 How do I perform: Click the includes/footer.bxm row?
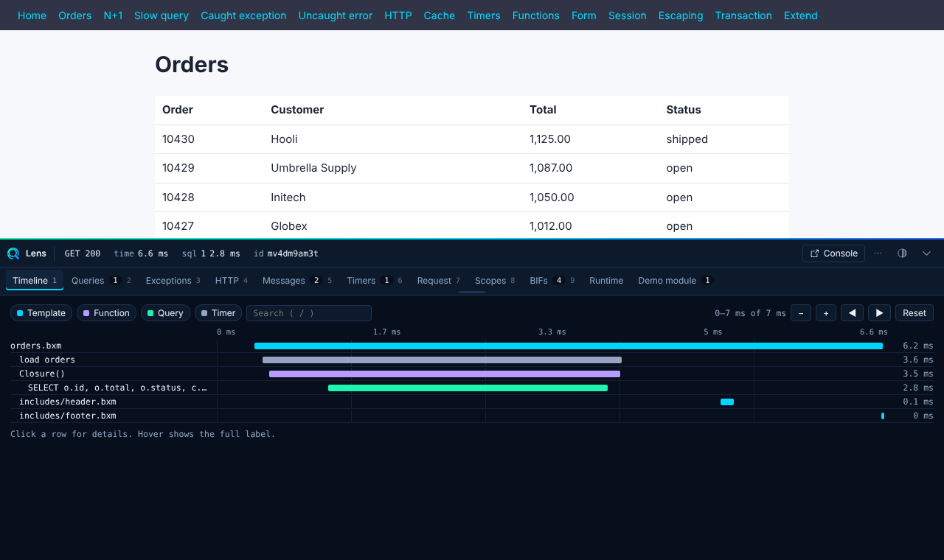[472, 416]
